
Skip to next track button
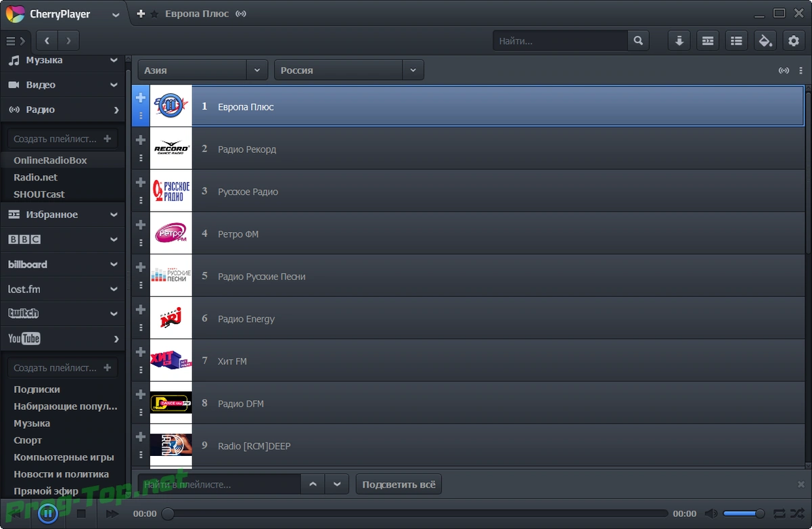point(112,514)
